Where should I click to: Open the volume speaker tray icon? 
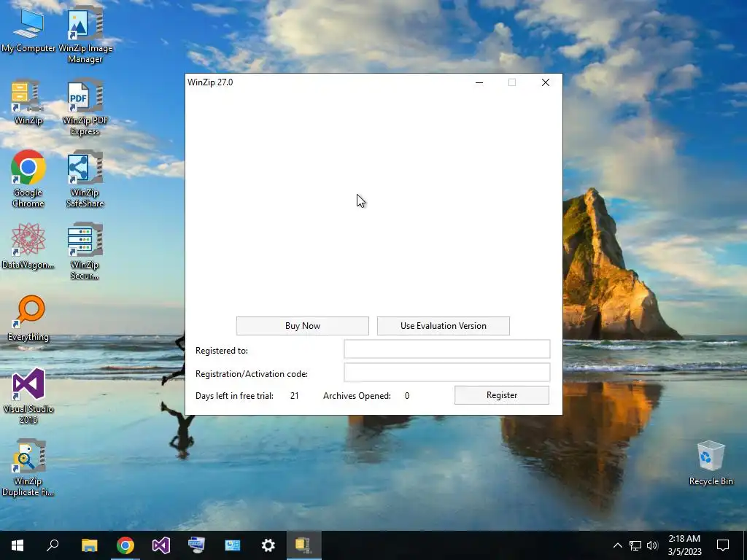tap(652, 545)
